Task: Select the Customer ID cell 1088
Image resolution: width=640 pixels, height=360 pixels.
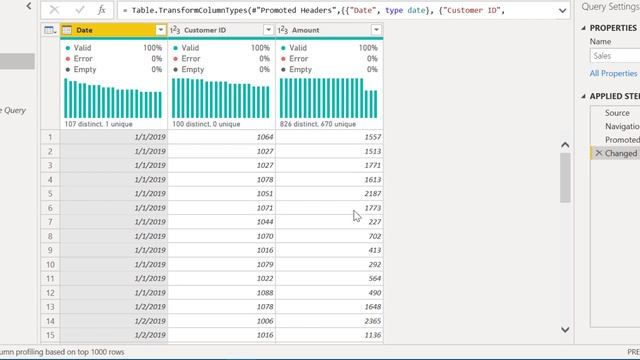Action: coord(222,293)
